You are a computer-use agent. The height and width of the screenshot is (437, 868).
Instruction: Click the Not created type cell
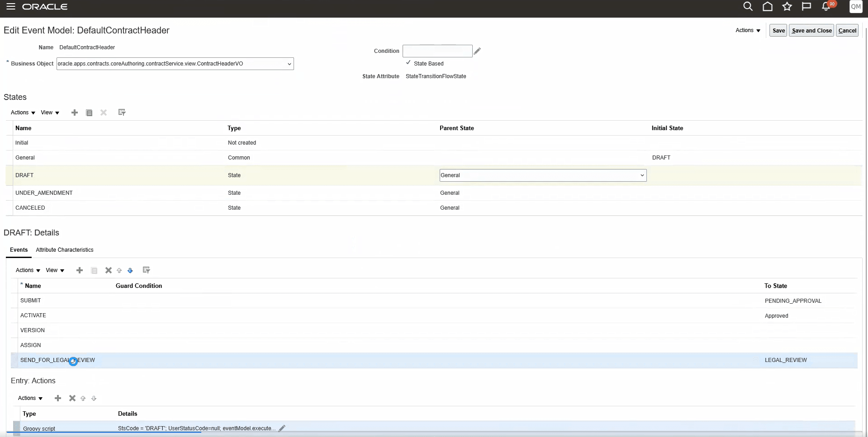click(x=242, y=143)
